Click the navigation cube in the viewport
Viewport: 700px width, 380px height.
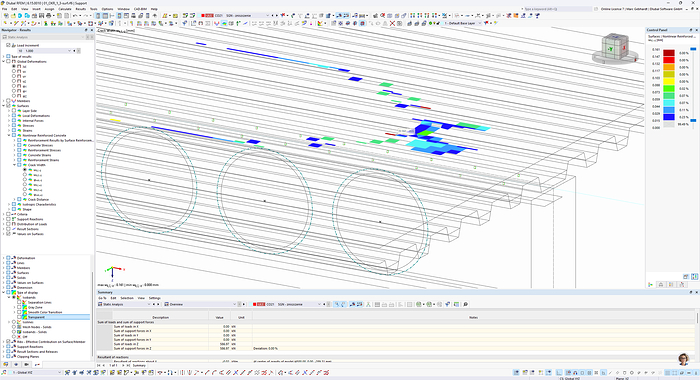click(x=615, y=47)
